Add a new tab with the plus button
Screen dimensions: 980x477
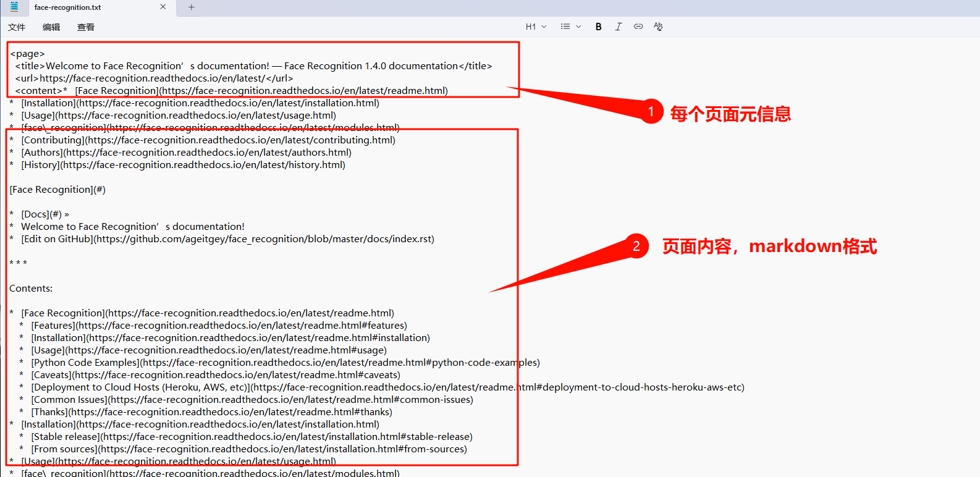[x=192, y=7]
